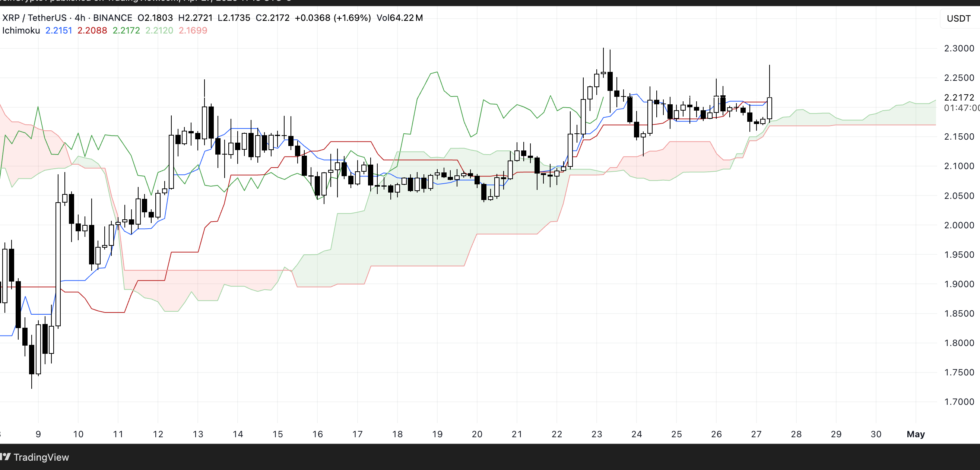Click the date label 25 on time axis

tap(676, 434)
